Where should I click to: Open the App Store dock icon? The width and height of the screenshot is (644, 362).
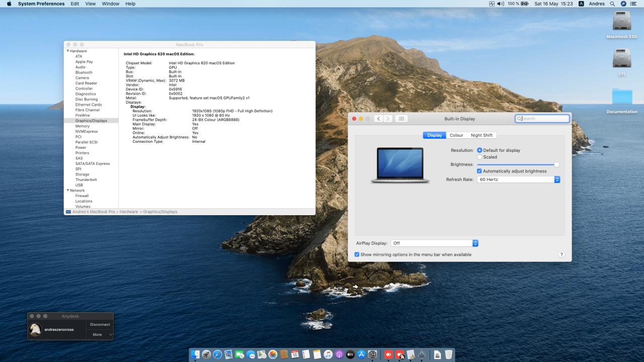pos(361,354)
